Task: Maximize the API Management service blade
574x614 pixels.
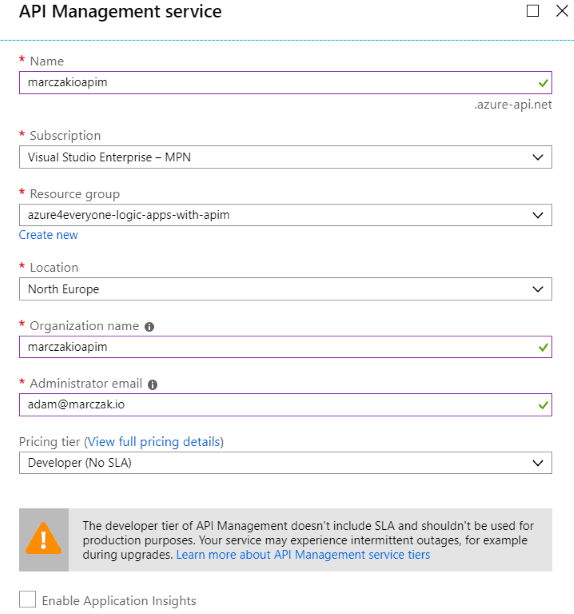Action: [532, 11]
